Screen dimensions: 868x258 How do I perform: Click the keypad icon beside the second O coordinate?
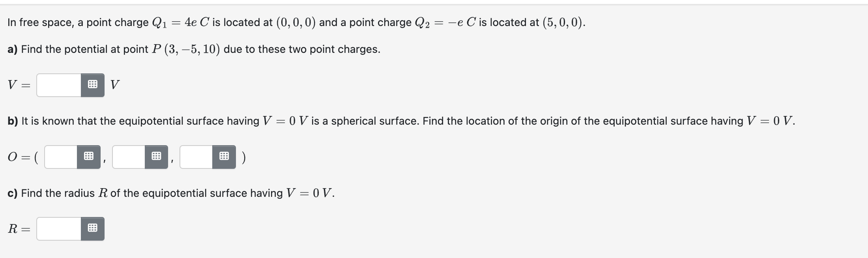[x=156, y=156]
